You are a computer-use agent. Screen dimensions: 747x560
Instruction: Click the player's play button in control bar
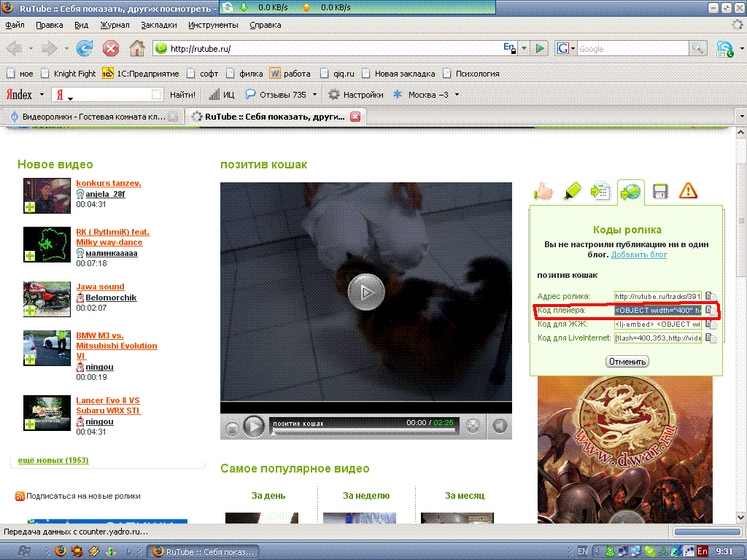coord(253,426)
